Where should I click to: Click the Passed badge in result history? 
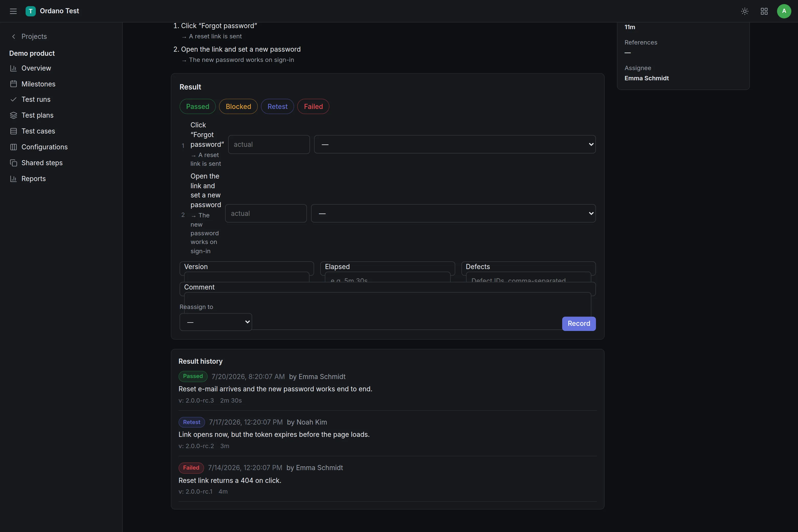(x=193, y=376)
